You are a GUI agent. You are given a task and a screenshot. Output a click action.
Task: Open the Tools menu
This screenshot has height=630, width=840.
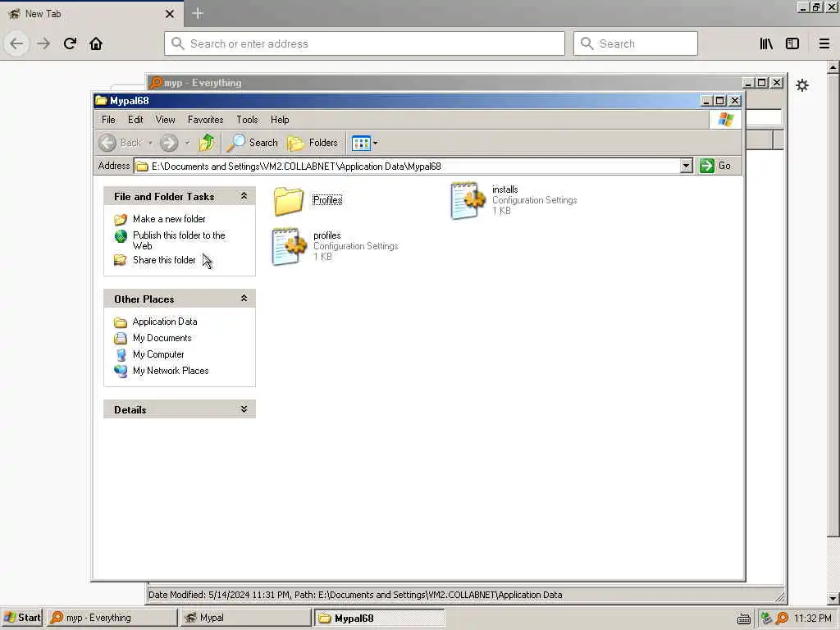pos(247,120)
